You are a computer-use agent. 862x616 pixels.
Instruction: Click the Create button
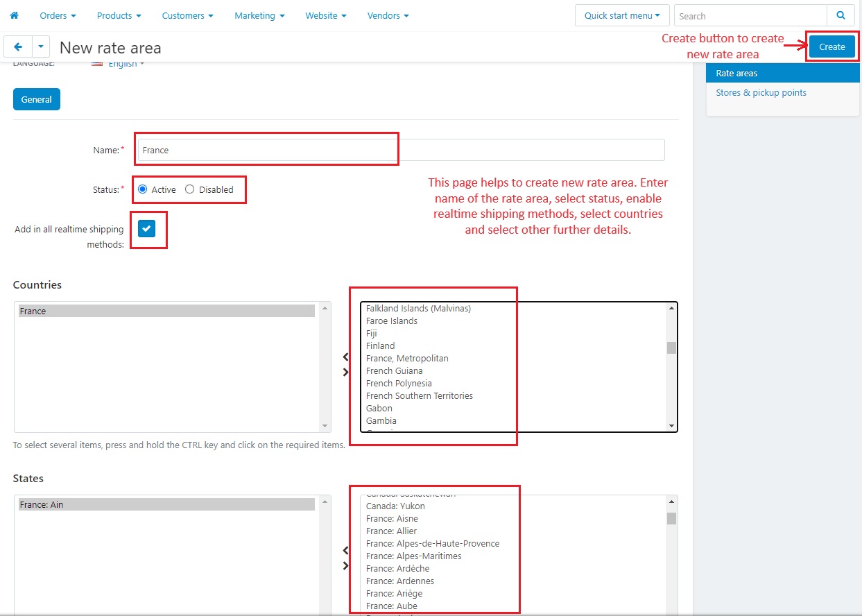pos(831,46)
